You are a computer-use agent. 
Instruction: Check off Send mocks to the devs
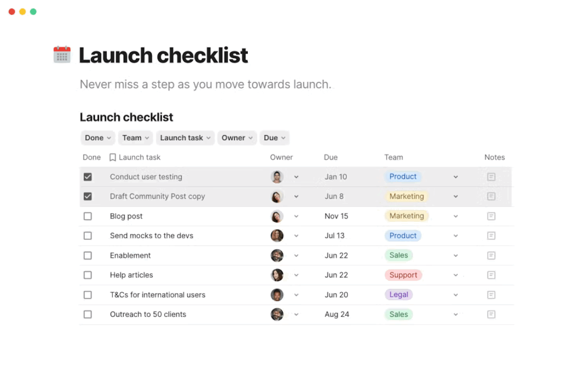point(88,236)
